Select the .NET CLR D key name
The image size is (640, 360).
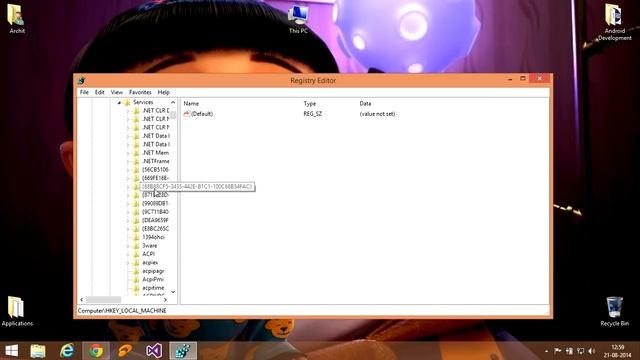coord(156,111)
